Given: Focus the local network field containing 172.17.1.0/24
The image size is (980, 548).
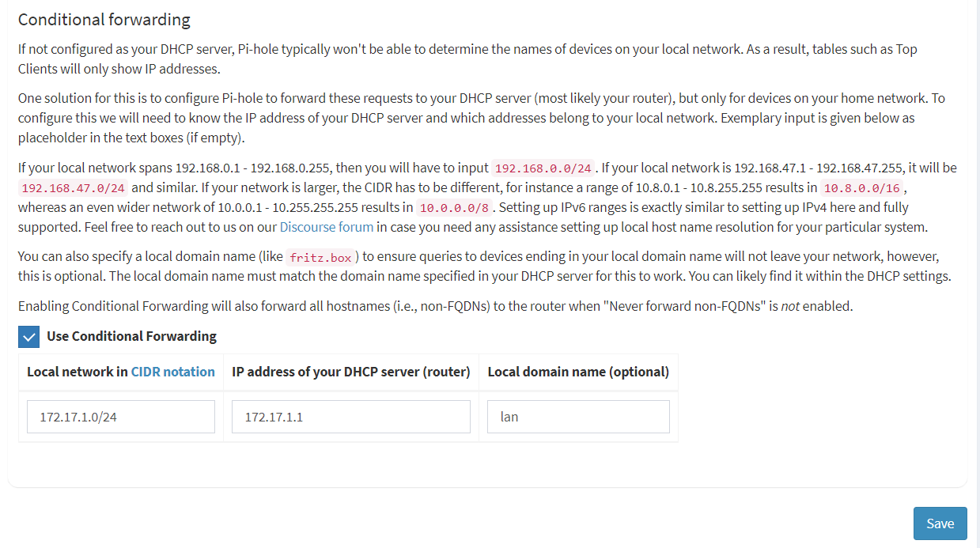Looking at the screenshot, I should coord(121,417).
